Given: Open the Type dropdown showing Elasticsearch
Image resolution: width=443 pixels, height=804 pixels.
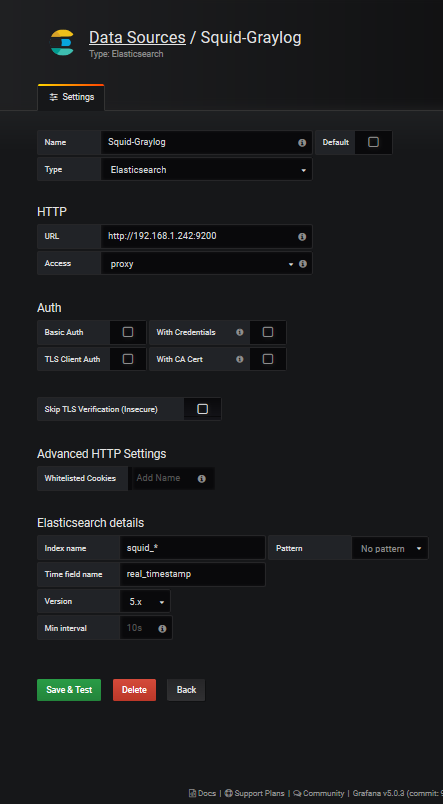Looking at the screenshot, I should pos(207,169).
